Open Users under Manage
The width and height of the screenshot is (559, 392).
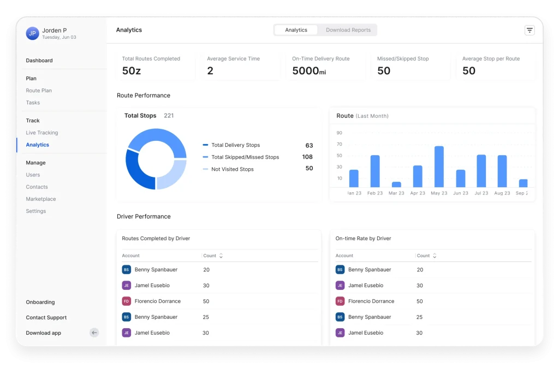(33, 175)
